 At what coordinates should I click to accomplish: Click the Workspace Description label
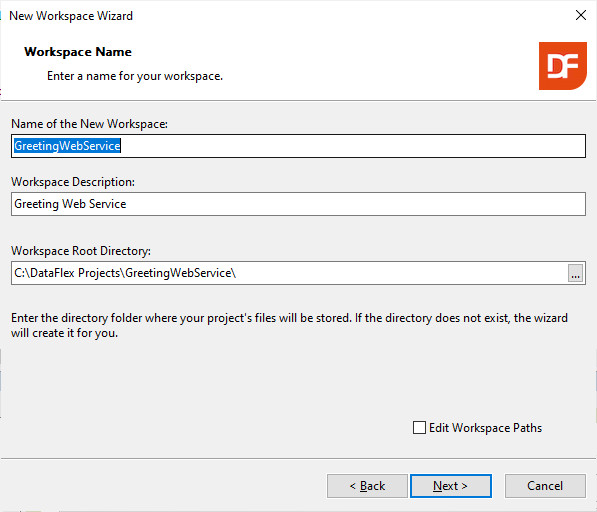point(73,182)
